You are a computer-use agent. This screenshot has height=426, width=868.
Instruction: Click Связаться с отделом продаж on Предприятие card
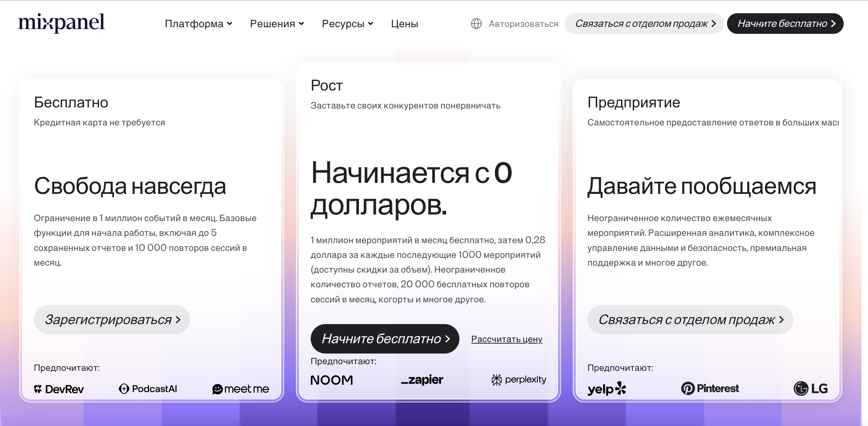690,320
